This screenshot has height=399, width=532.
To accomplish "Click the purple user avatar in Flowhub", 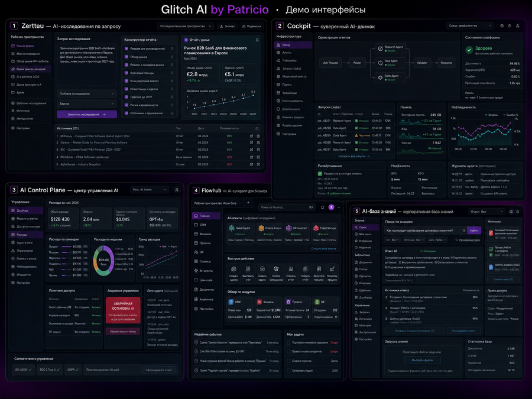I will coord(332,207).
